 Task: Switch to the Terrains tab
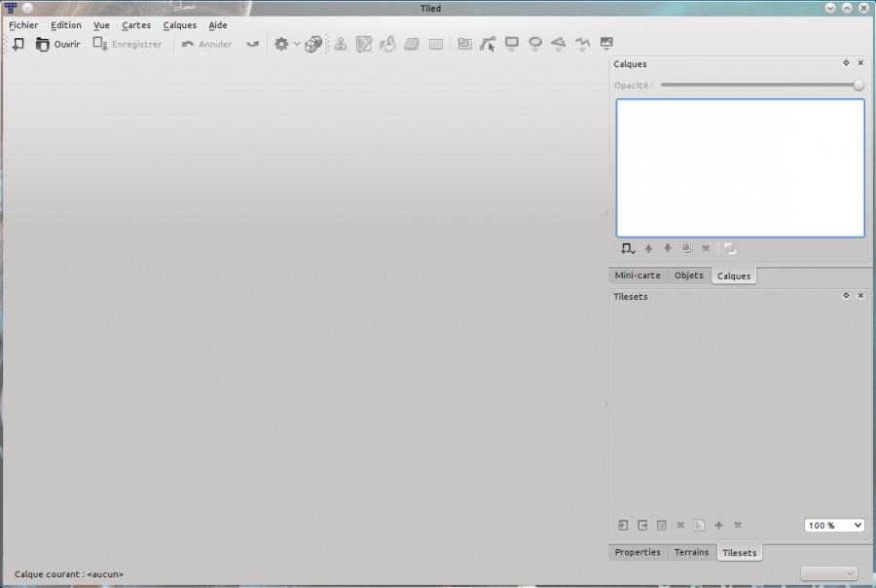(x=692, y=552)
